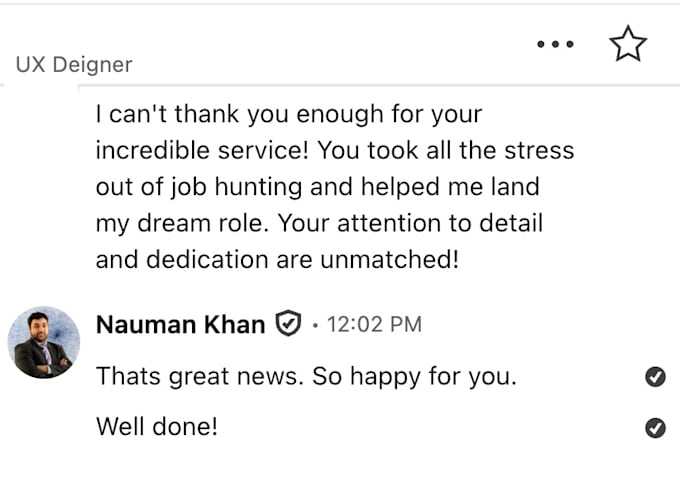Click the checkmark beside "Well done!" message
This screenshot has width=680, height=503.
click(655, 428)
